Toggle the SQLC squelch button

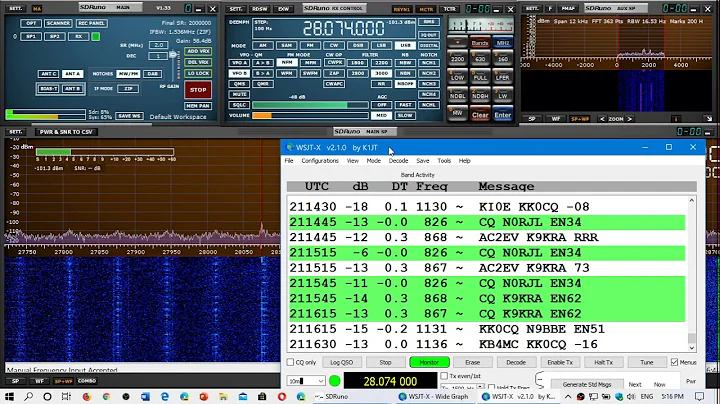pos(239,105)
